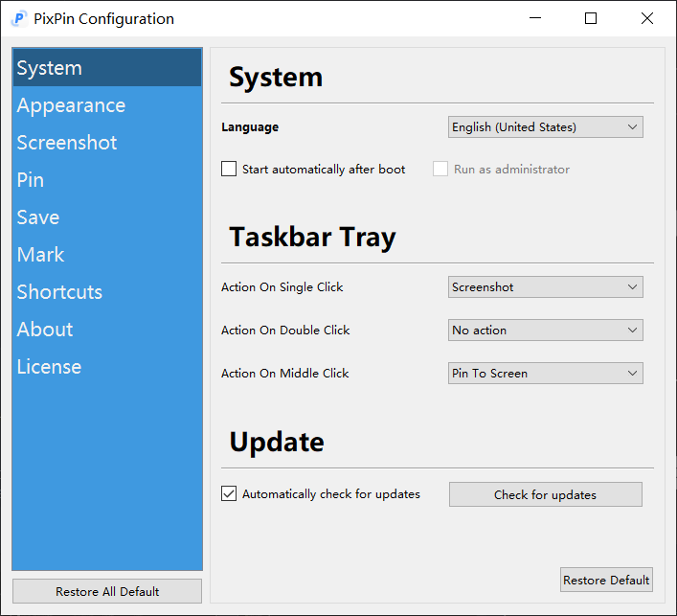
Task: Open the Appearance settings page
Action: point(107,105)
